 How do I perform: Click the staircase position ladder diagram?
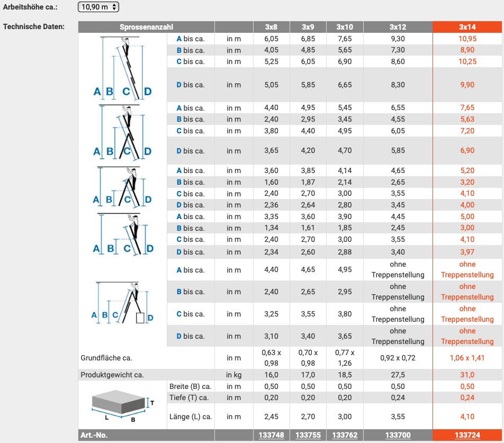[122, 303]
